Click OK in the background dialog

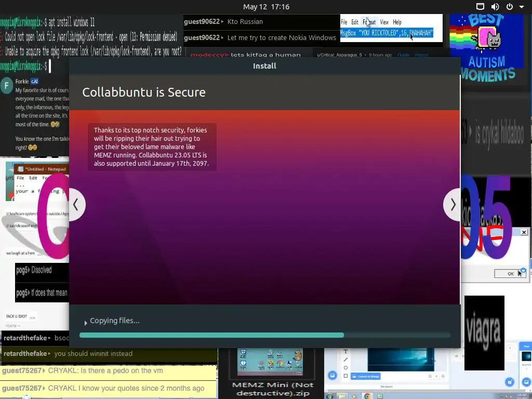tap(510, 273)
